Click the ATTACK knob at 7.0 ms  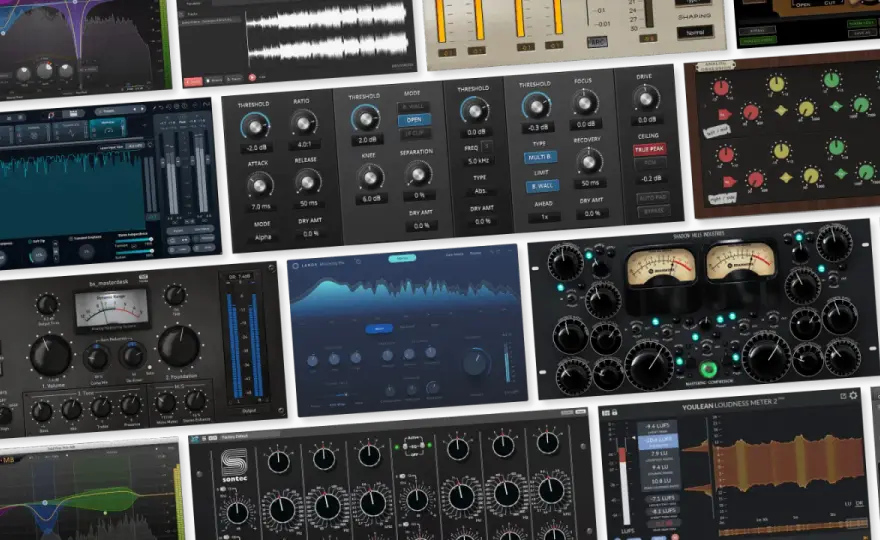[259, 185]
